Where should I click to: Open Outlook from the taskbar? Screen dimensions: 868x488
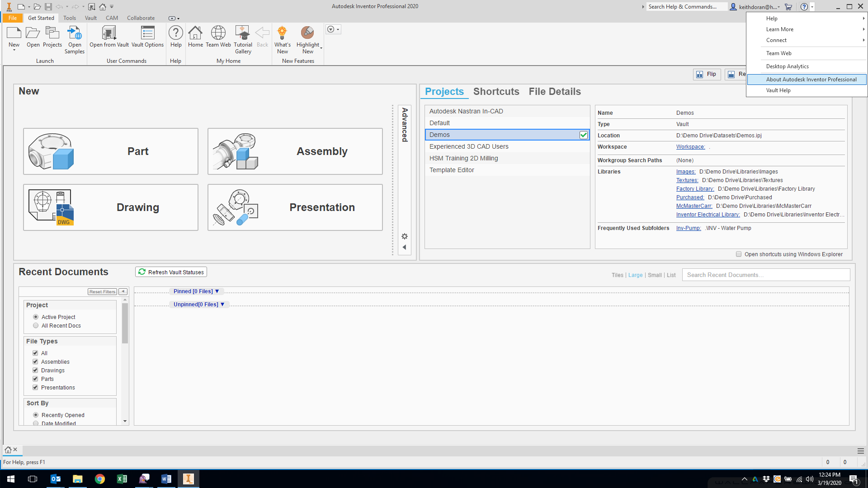(x=56, y=479)
